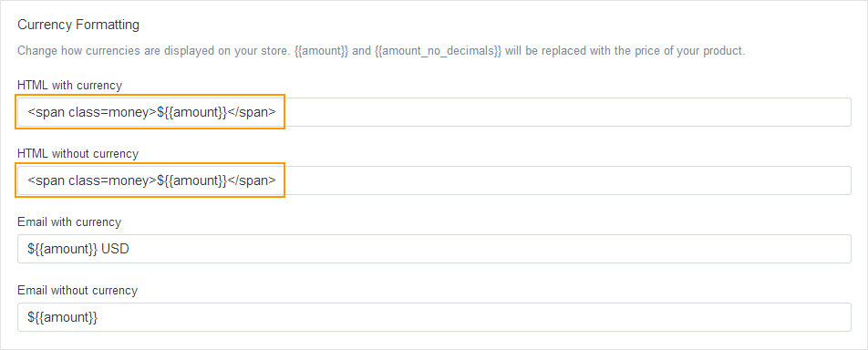Focus the HTML with currency input field
This screenshot has height=350, width=868.
434,112
